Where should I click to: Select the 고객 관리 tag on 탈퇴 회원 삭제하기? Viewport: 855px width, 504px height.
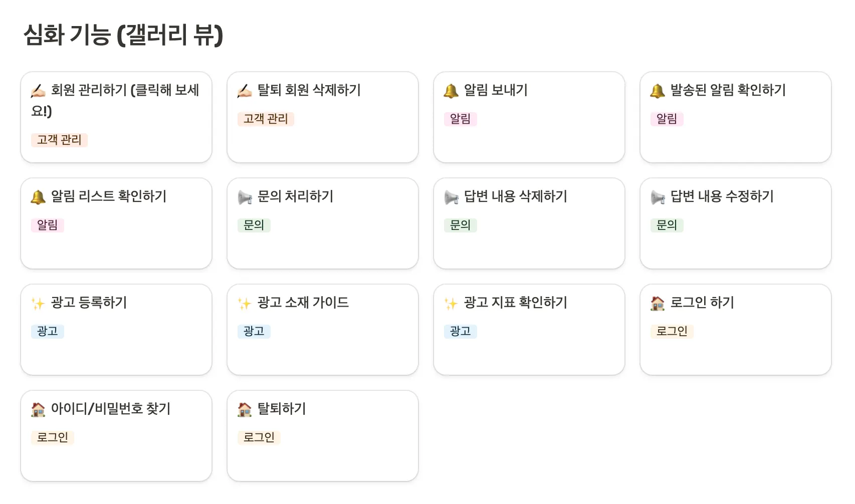point(266,119)
